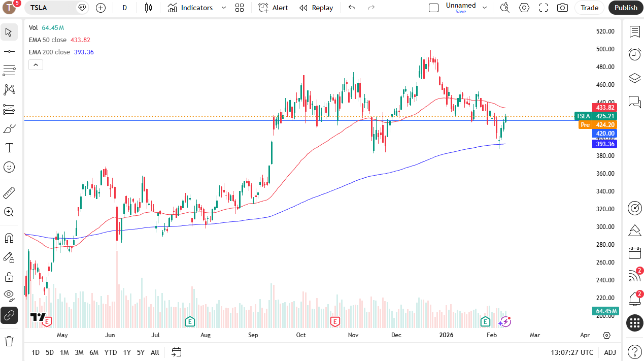The width and height of the screenshot is (644, 361).
Task: Open the go to date calendar
Action: pos(177,352)
